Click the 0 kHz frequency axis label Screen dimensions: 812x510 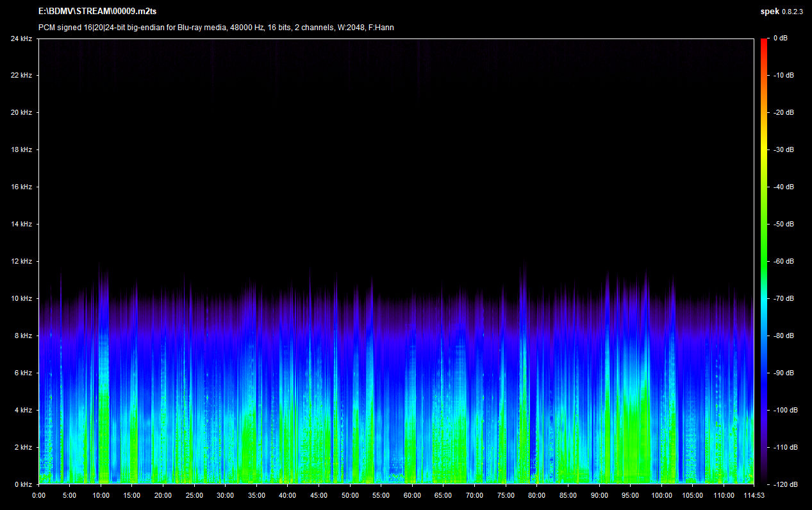coord(23,484)
